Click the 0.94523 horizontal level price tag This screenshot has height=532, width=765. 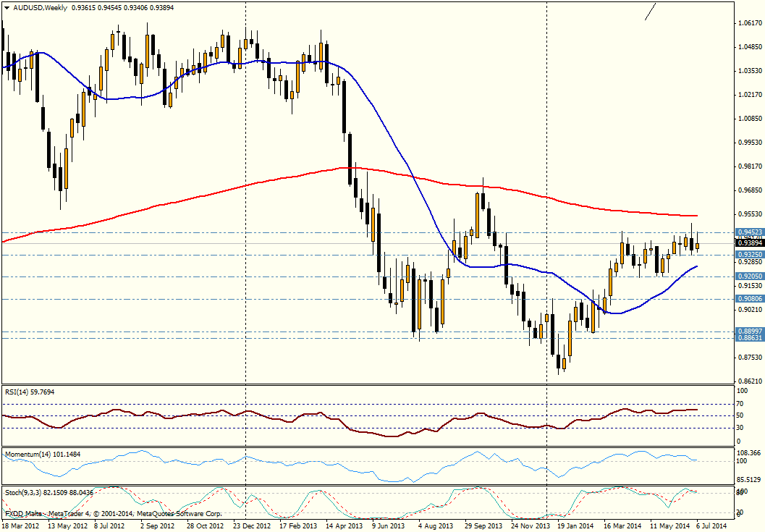pyautogui.click(x=749, y=232)
